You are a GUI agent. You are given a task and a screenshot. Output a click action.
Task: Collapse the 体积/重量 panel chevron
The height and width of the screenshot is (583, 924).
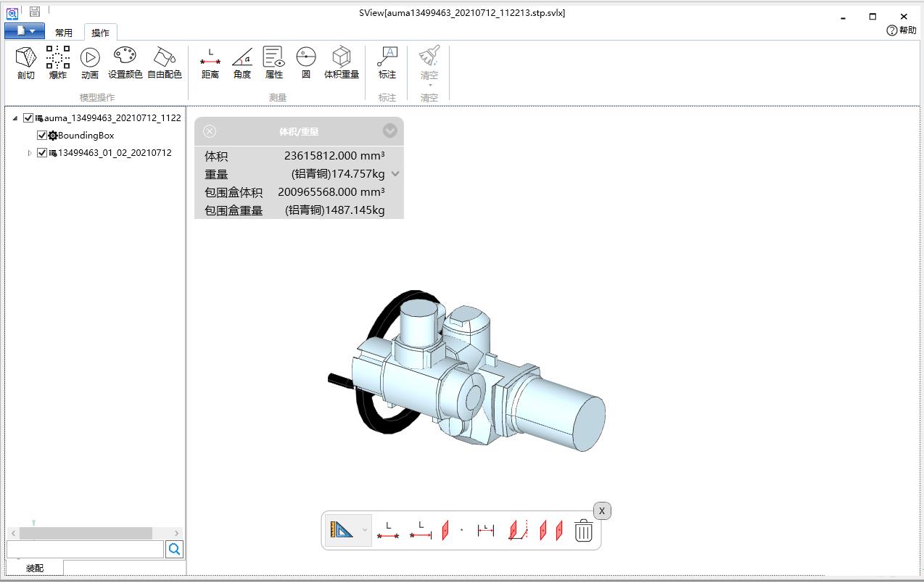click(390, 131)
